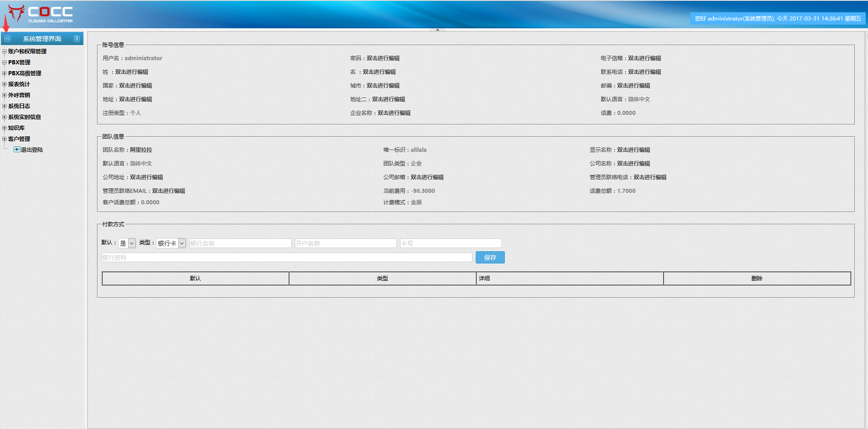
Task: Click the blue 保存 button
Action: pyautogui.click(x=490, y=258)
